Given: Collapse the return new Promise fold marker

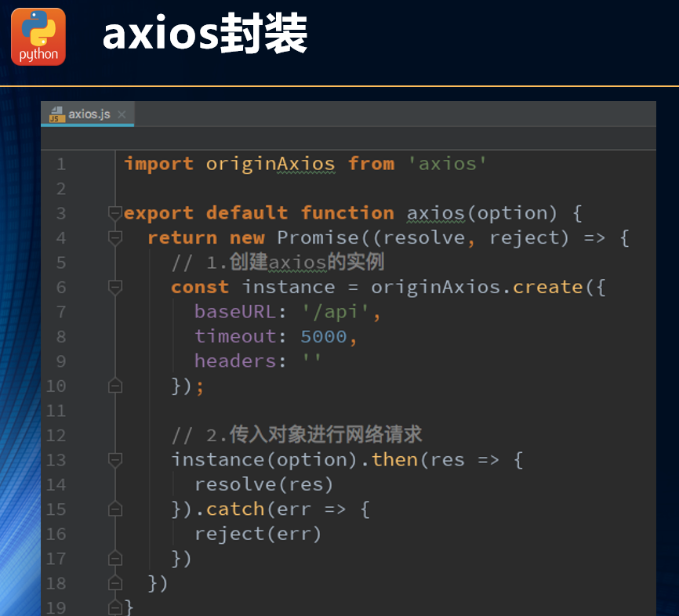Looking at the screenshot, I should click(x=115, y=238).
